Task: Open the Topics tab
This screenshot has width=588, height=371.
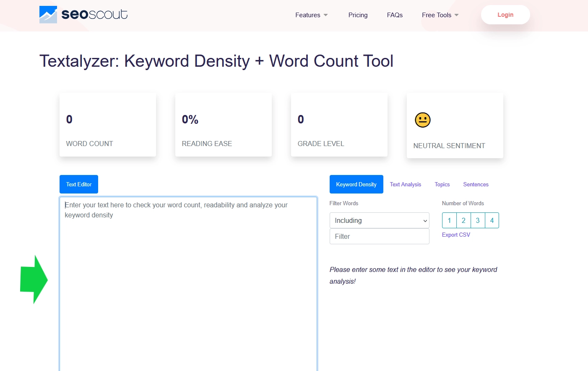Action: pyautogui.click(x=442, y=184)
